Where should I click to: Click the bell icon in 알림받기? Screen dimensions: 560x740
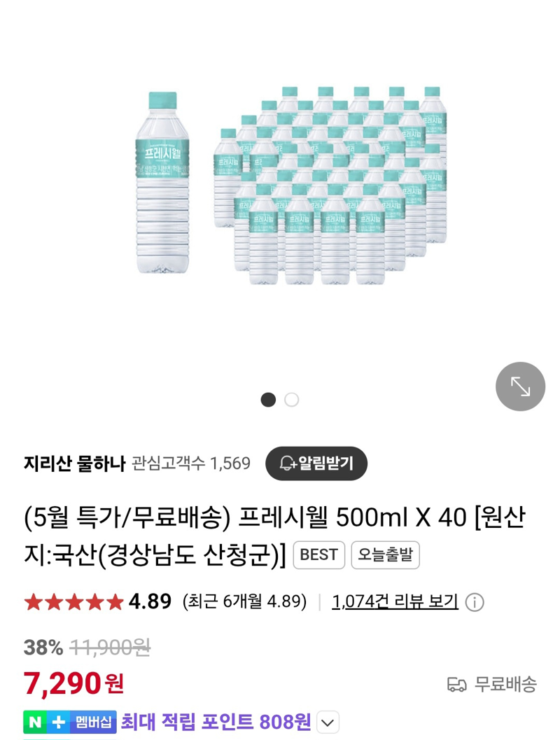287,463
